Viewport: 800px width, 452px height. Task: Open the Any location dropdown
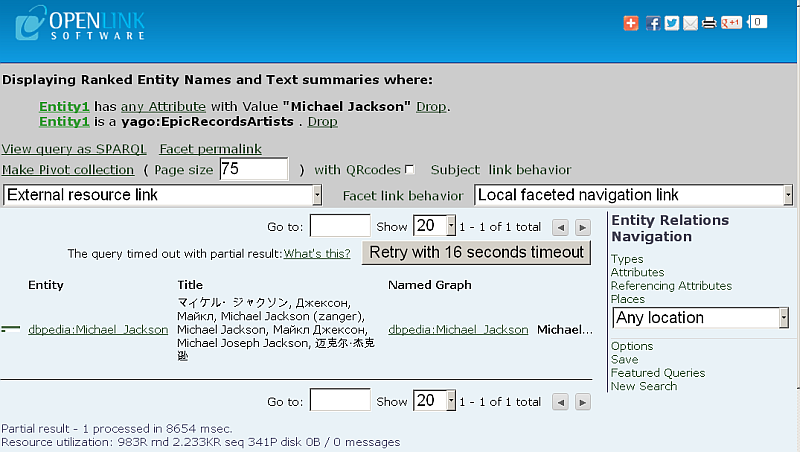[701, 318]
